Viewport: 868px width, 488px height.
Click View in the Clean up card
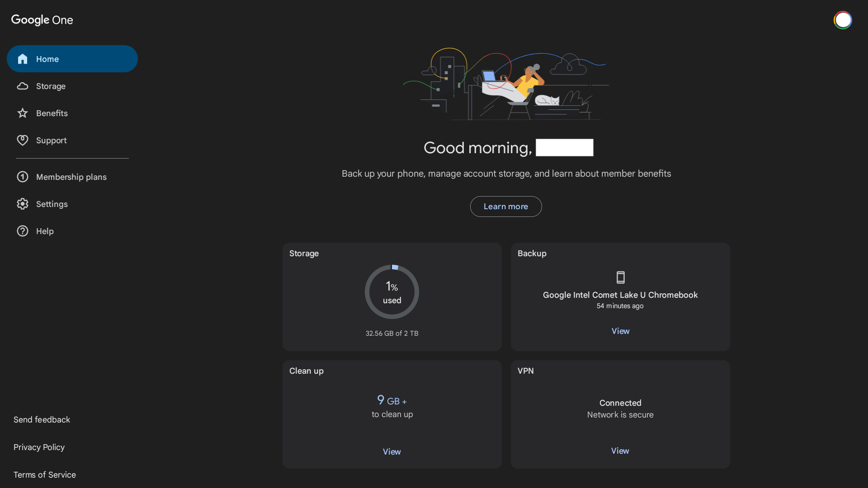point(392,452)
